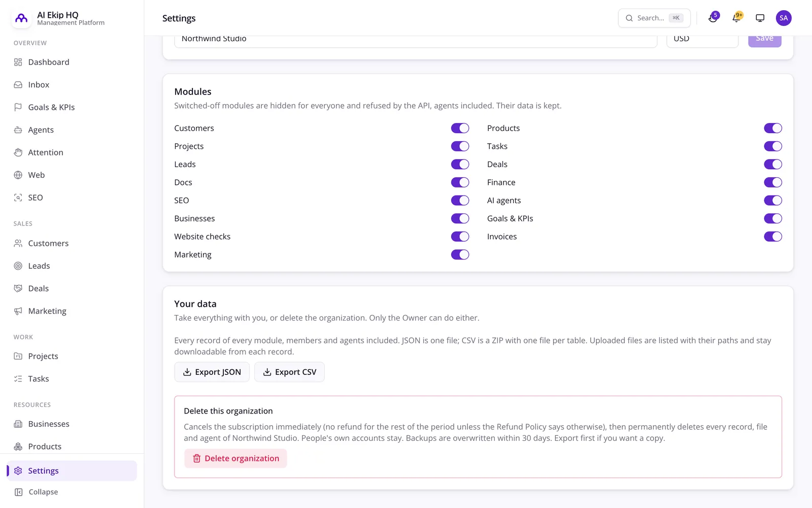Viewport: 812px width, 508px height.
Task: Click the Delete organization button
Action: click(235, 458)
